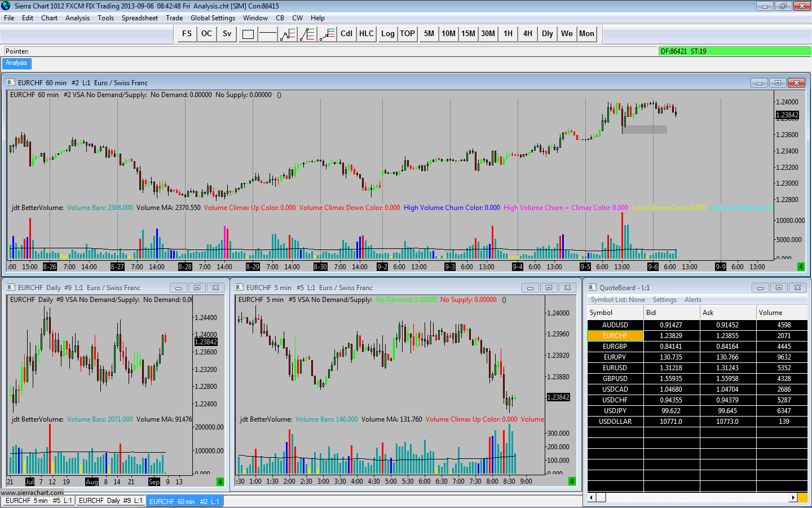Switch chart to Mon monthly timeframe
The height and width of the screenshot is (508, 812).
(x=586, y=34)
